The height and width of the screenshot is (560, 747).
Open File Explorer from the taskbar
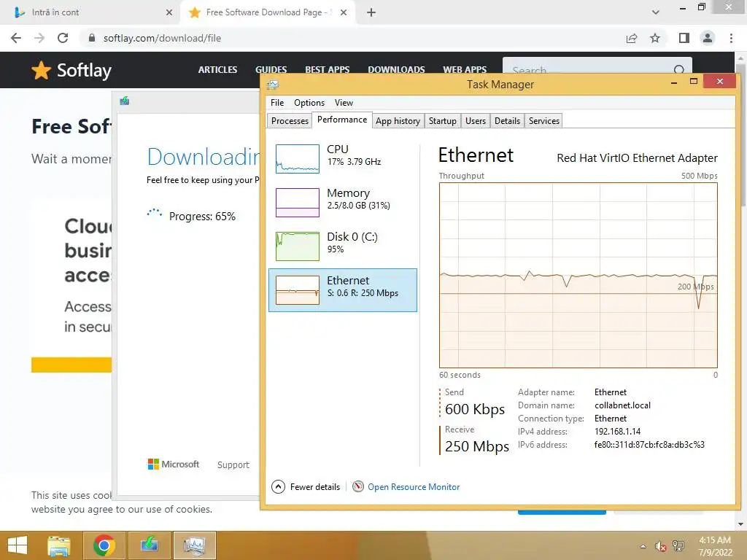pyautogui.click(x=59, y=545)
